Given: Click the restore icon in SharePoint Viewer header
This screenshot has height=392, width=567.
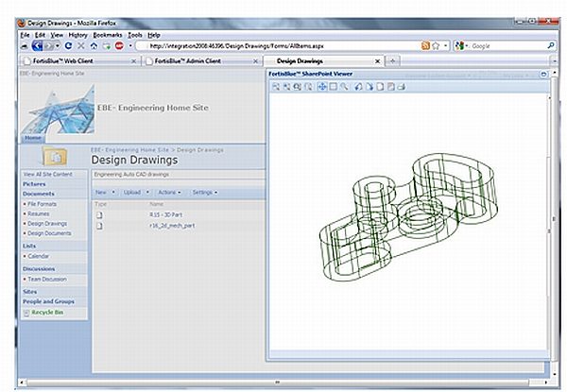Looking at the screenshot, I should (543, 75).
